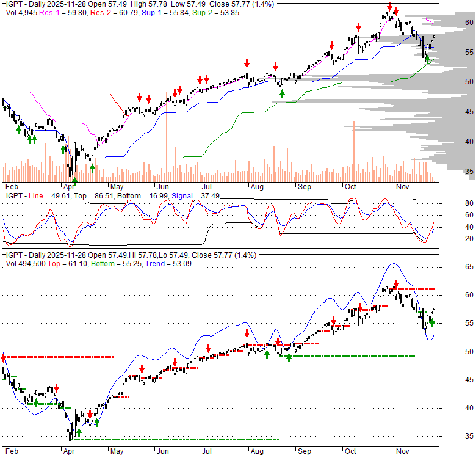The height and width of the screenshot is (455, 476).
Task: Click the green up arrow at April's low in top chart
Action: pos(74,180)
